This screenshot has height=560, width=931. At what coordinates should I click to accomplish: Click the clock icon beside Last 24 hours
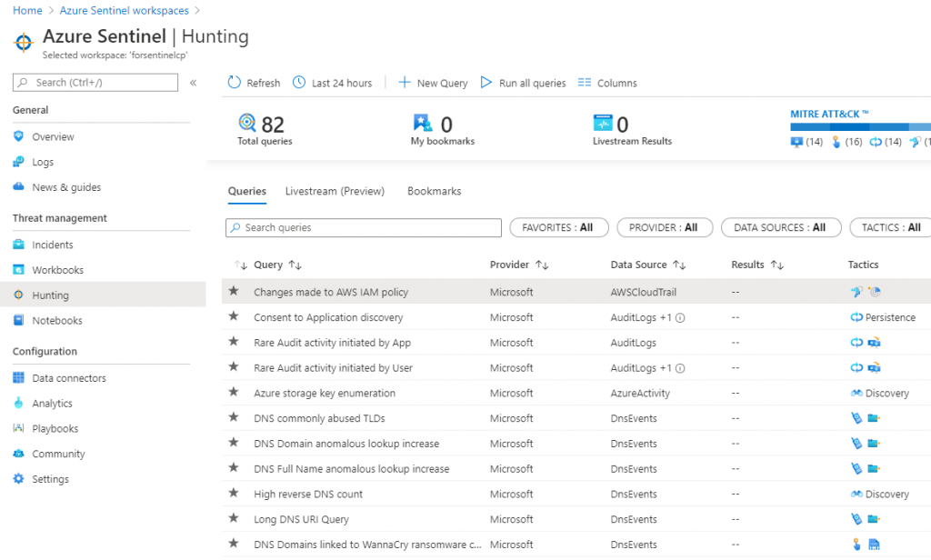click(x=299, y=83)
